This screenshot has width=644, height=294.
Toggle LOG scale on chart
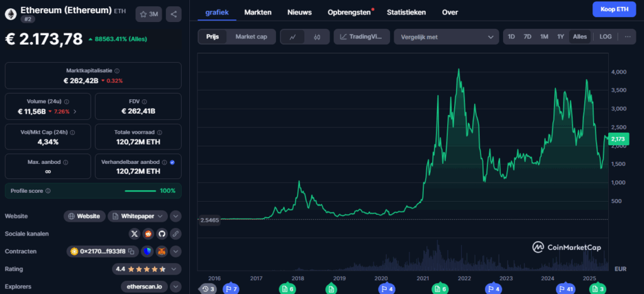[606, 36]
